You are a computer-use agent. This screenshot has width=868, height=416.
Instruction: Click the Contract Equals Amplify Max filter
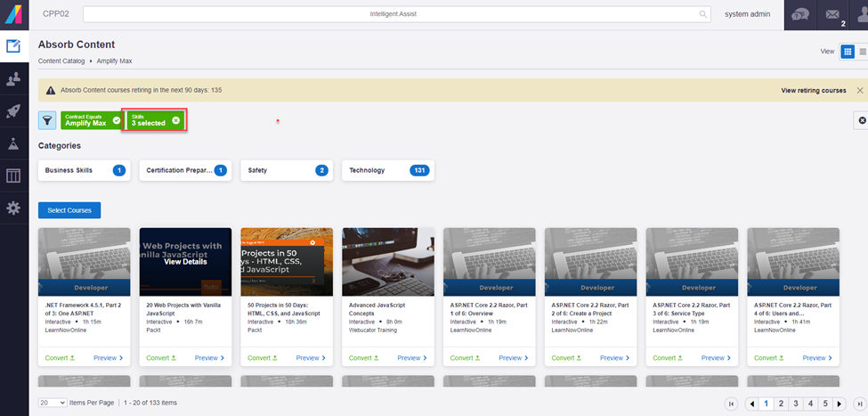[92, 120]
